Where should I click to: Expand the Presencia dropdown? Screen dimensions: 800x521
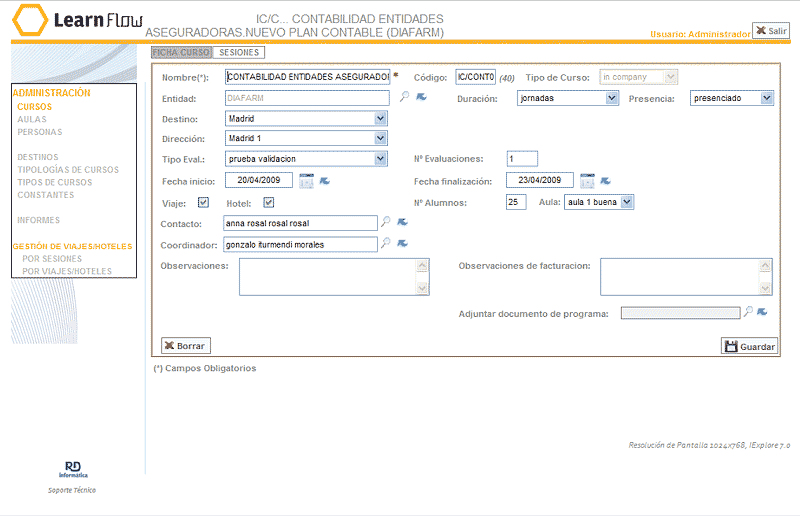(767, 98)
